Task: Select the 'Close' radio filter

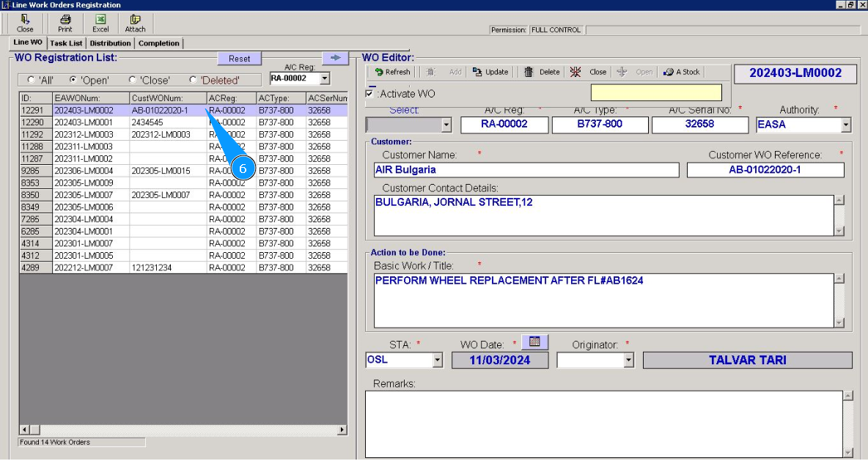Action: point(132,80)
